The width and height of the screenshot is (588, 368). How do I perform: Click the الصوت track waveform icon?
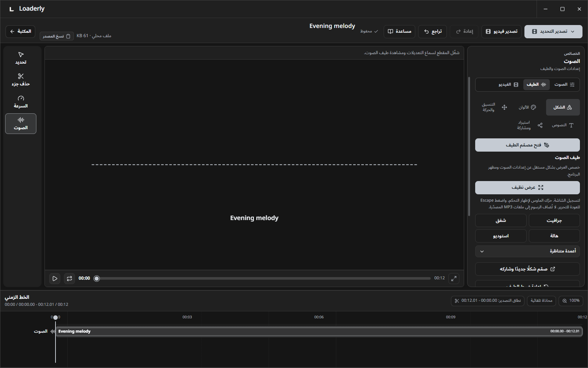pos(53,332)
